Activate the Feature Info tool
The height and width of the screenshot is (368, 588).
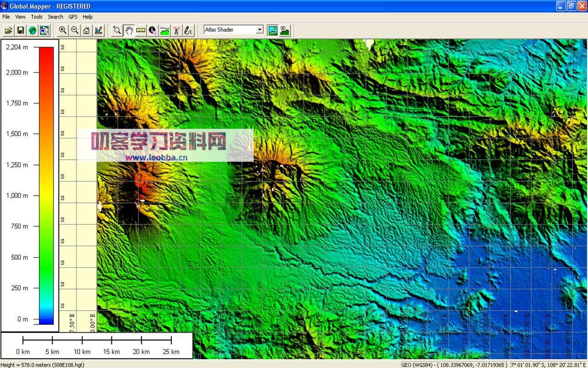click(152, 30)
